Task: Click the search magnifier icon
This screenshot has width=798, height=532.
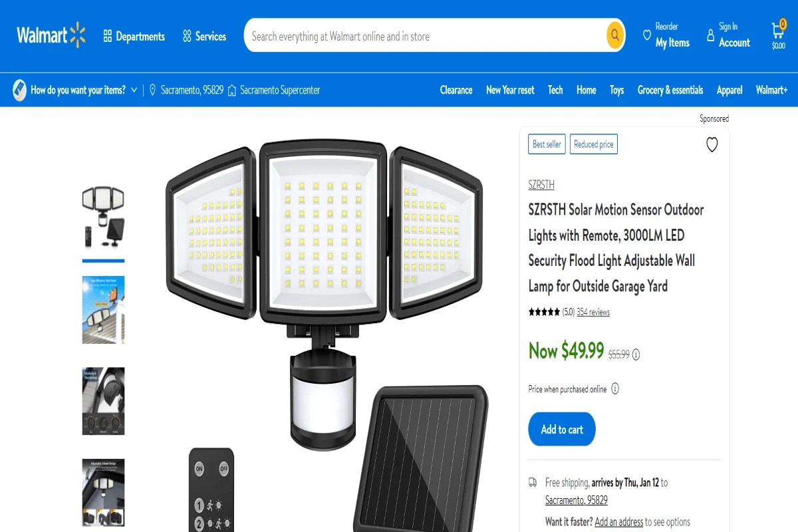Action: coord(613,35)
